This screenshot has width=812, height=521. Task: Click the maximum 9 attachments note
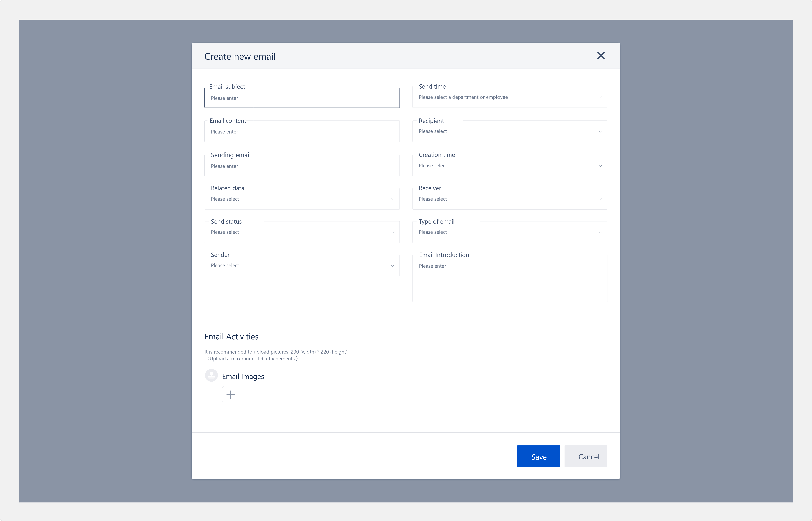tap(253, 359)
